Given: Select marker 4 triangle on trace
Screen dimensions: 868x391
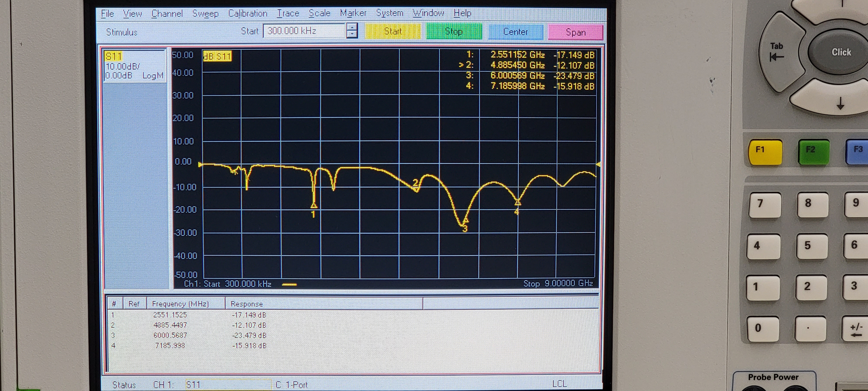Looking at the screenshot, I should point(518,202).
